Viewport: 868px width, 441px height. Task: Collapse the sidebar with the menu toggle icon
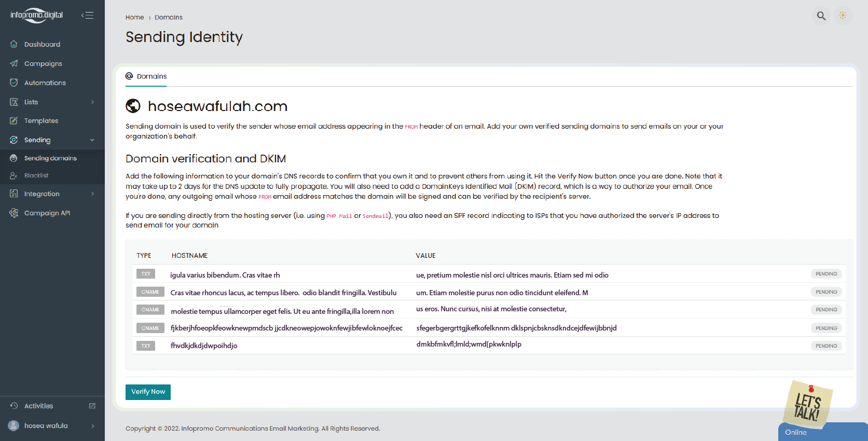click(x=87, y=16)
